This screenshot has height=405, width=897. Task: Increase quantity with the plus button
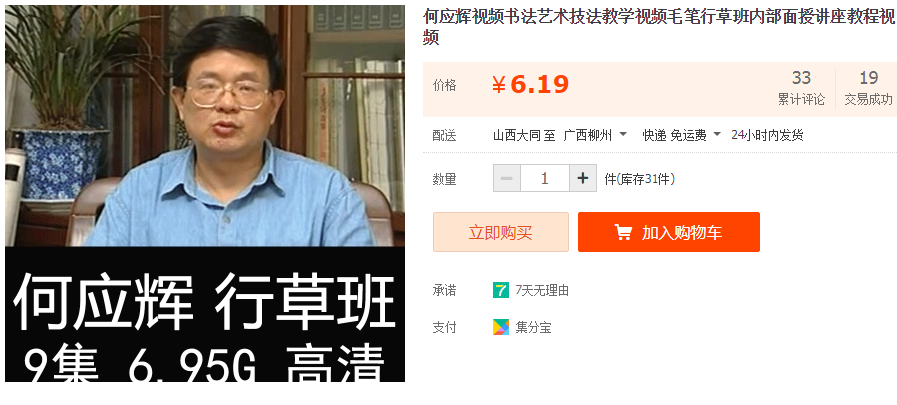(583, 178)
